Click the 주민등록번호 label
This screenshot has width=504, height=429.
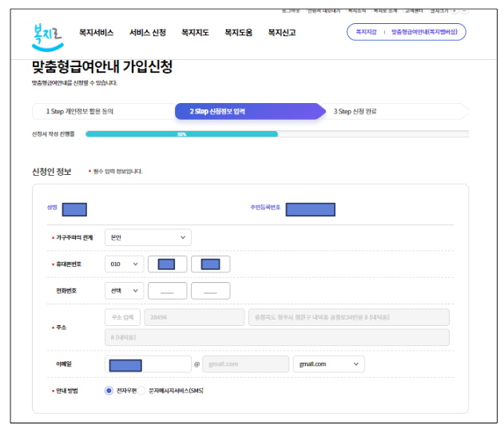[x=265, y=208]
